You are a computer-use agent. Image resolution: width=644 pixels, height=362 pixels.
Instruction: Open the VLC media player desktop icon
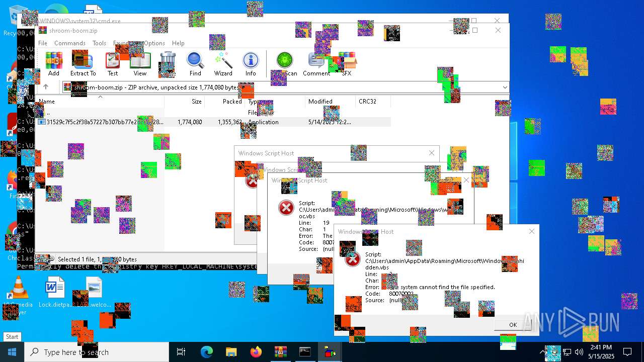point(19,294)
